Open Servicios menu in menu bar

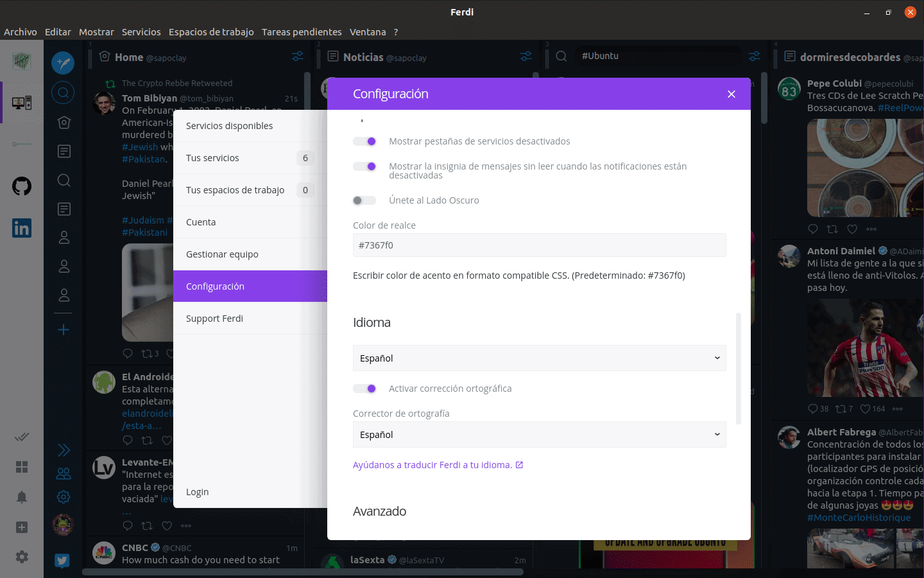[141, 32]
